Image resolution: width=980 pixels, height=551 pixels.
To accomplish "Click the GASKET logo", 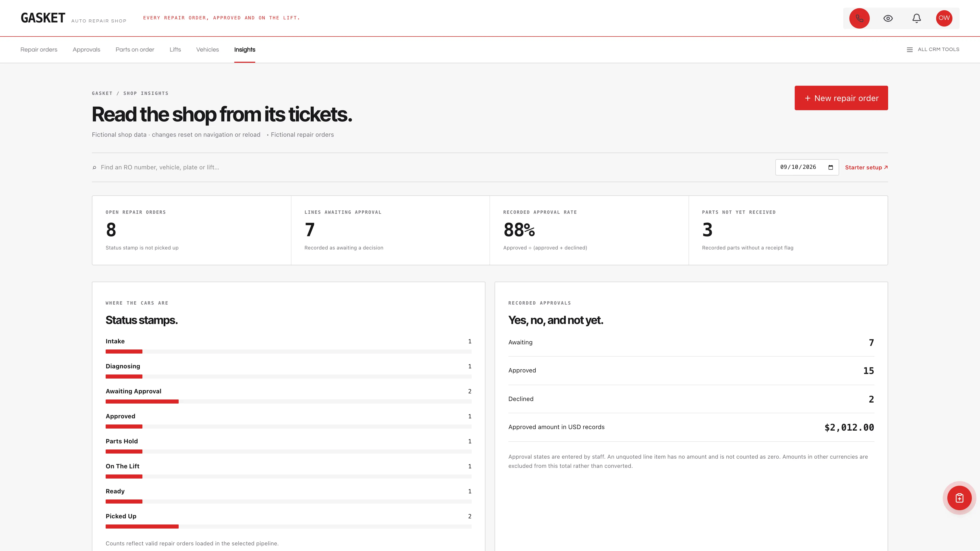I will coord(43,18).
